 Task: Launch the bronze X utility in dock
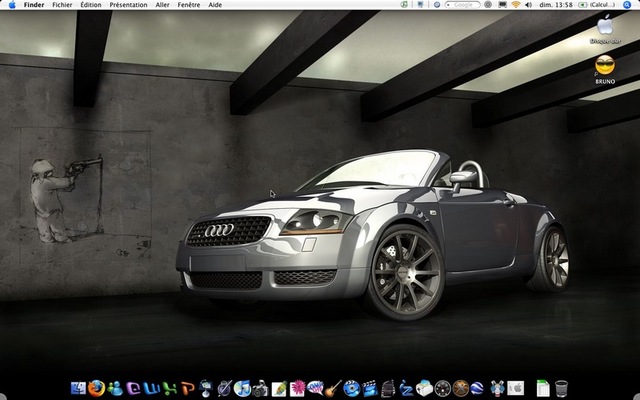click(461, 388)
